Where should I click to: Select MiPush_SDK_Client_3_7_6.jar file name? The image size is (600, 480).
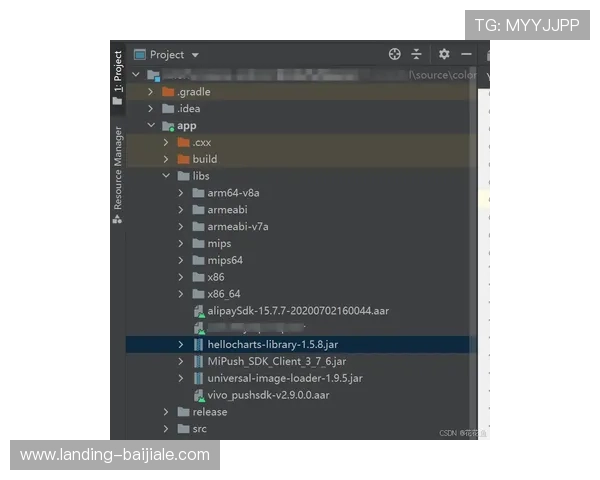click(277, 361)
